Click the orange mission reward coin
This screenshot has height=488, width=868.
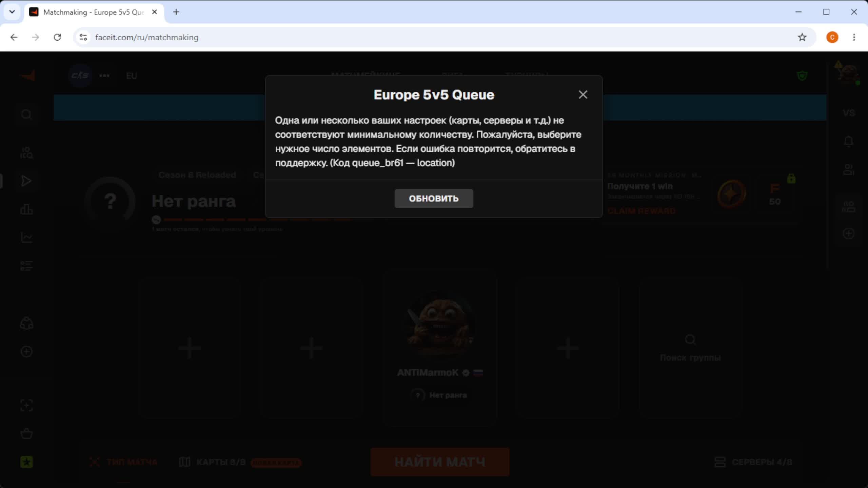[732, 194]
